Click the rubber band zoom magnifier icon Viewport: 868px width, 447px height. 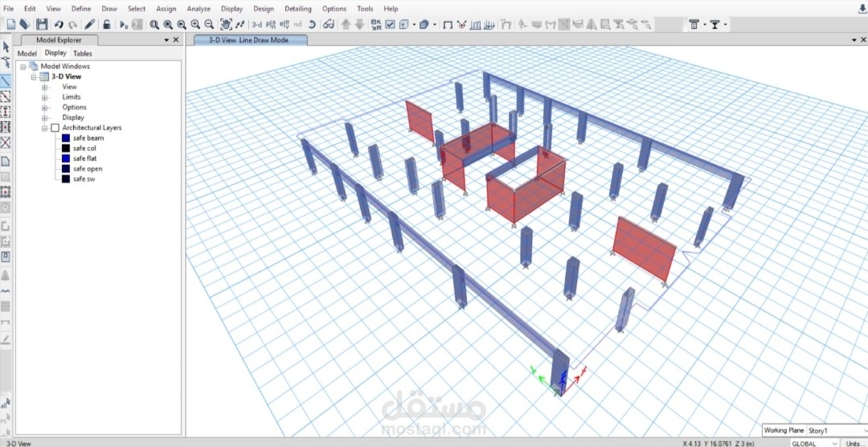154,24
